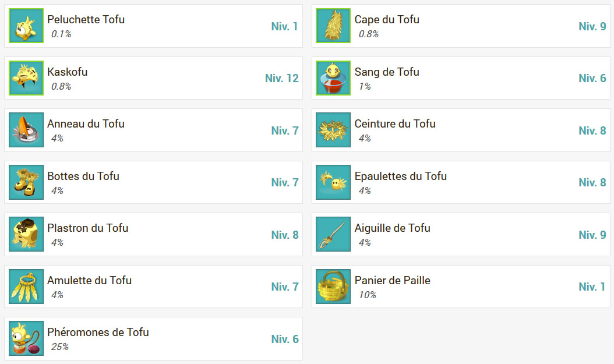
Task: Select the Kaskofu helmet icon
Action: point(26,78)
